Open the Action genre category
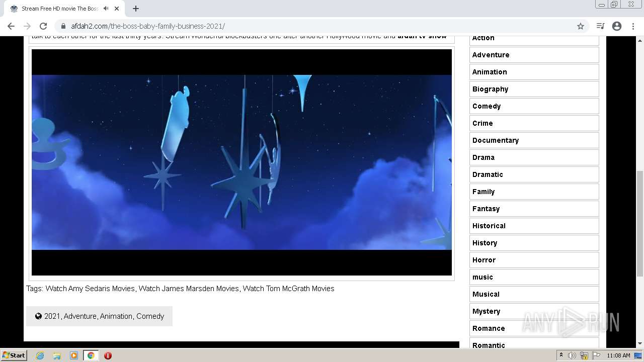Viewport: 644px width, 362px height. coord(534,39)
